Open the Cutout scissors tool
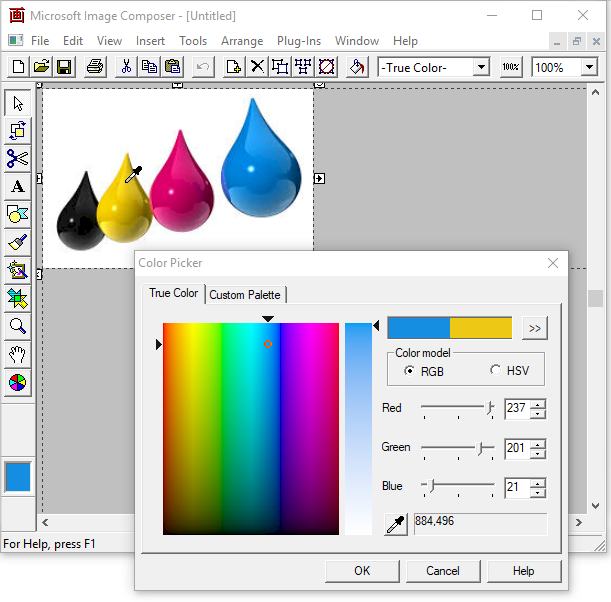Image resolution: width=611 pixels, height=602 pixels. tap(18, 158)
